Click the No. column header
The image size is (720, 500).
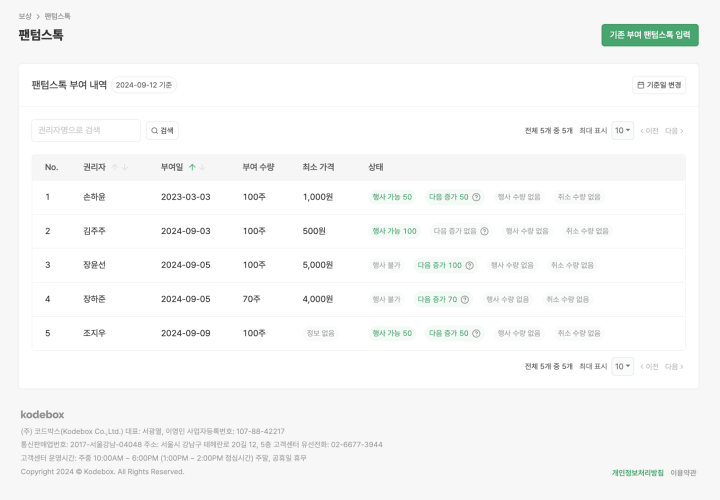(51, 167)
